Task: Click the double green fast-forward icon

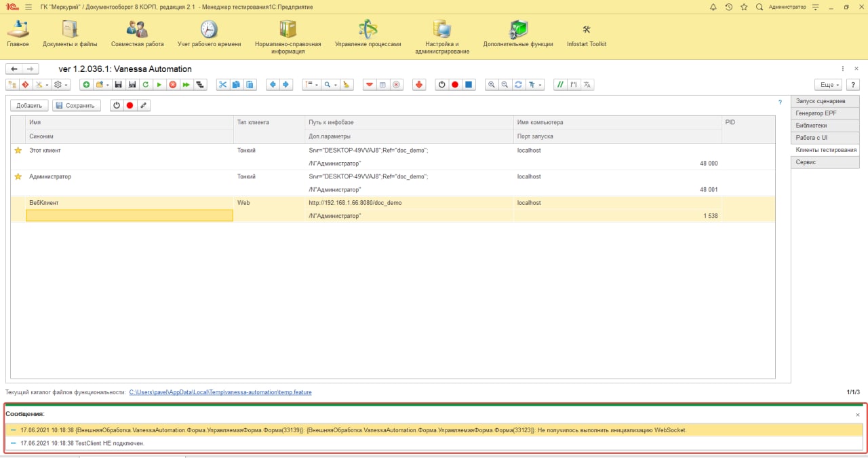Action: coord(186,85)
